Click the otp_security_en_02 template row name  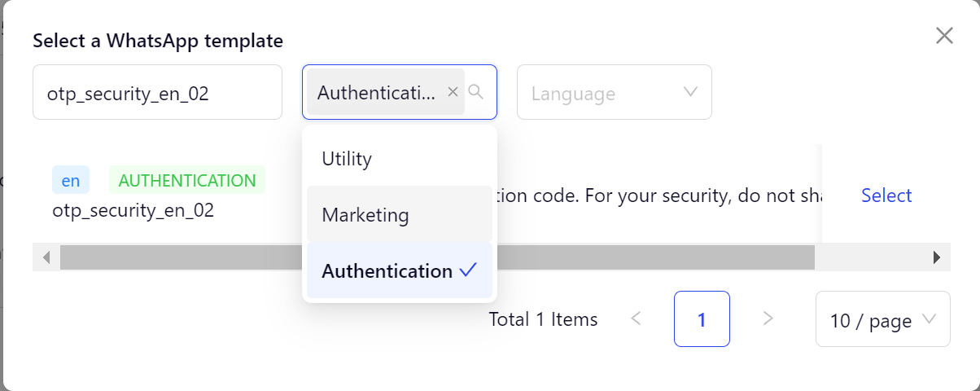[133, 211]
